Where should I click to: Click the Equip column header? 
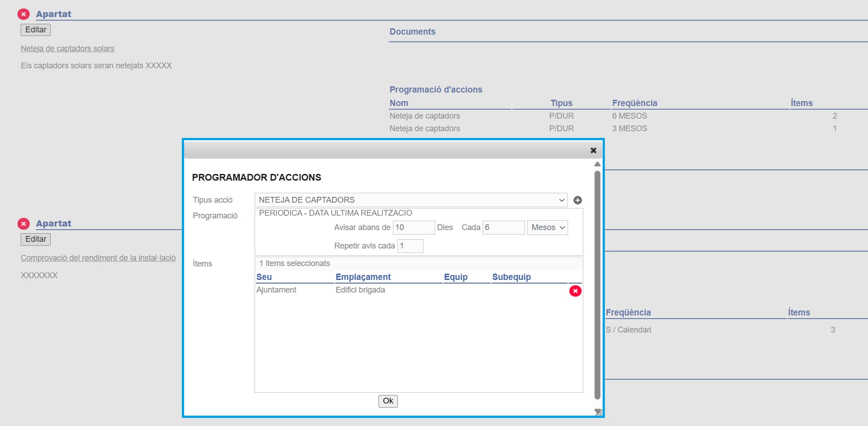tap(456, 277)
